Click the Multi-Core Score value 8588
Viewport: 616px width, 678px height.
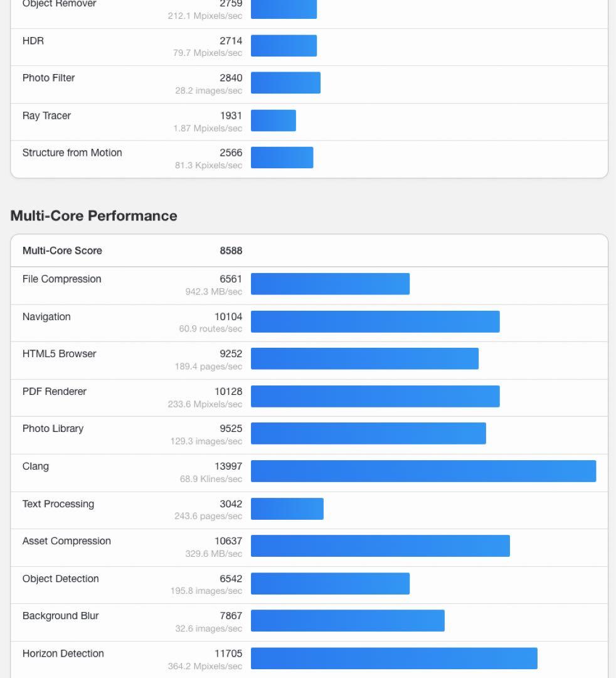tap(231, 250)
